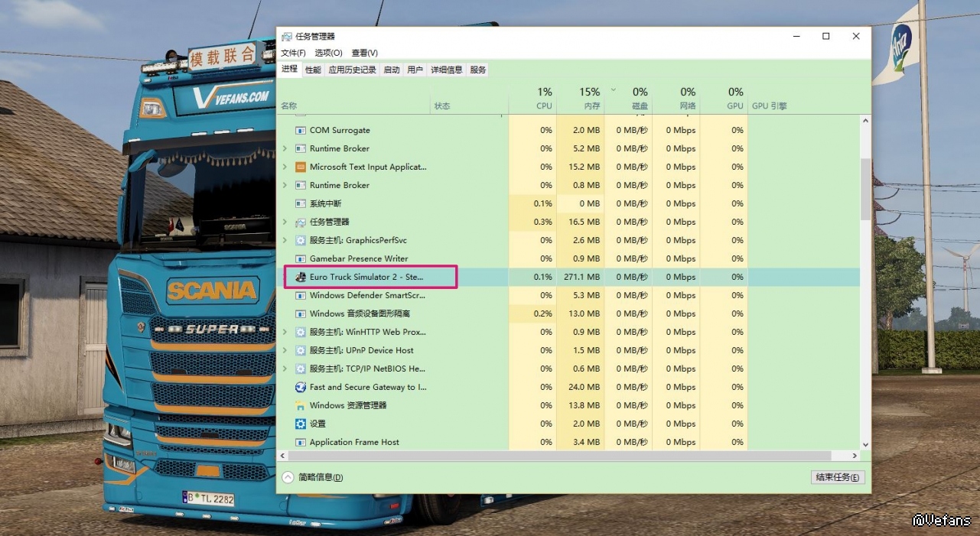The width and height of the screenshot is (980, 536).
Task: Click the COM Surrogate process icon
Action: point(301,130)
